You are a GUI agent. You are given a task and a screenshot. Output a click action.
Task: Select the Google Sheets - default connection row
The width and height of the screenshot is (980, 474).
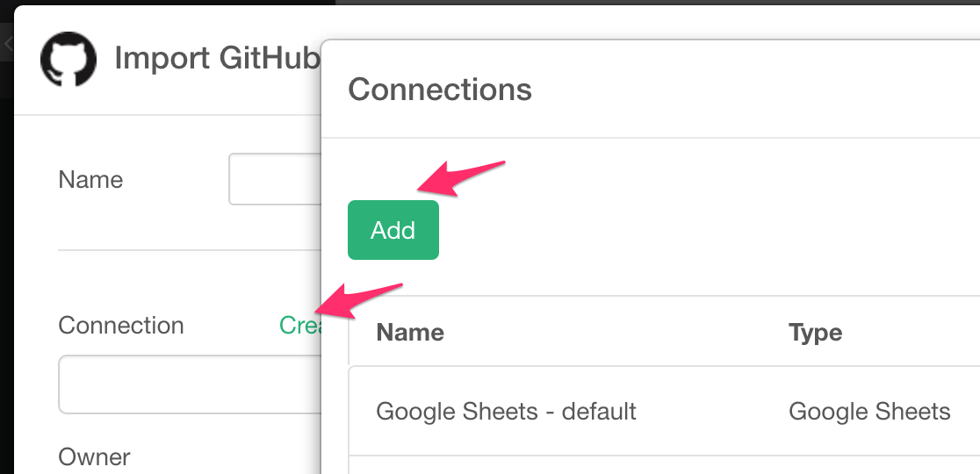(x=664, y=411)
